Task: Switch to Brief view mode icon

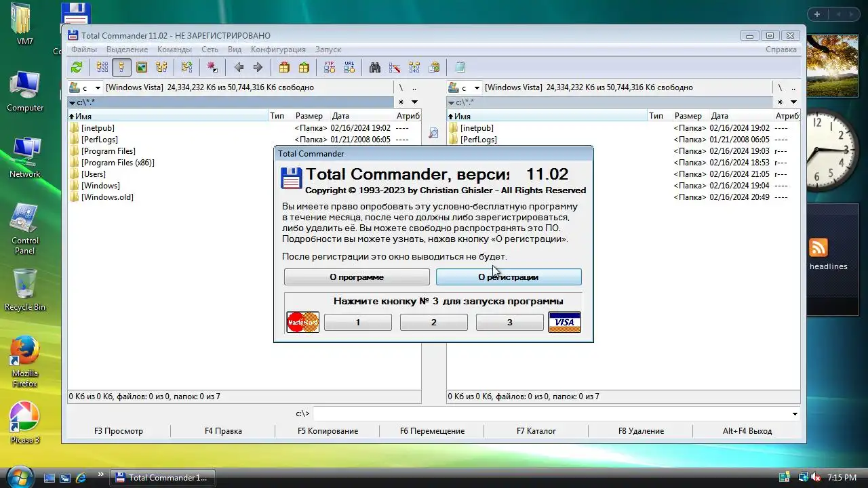Action: coord(102,67)
